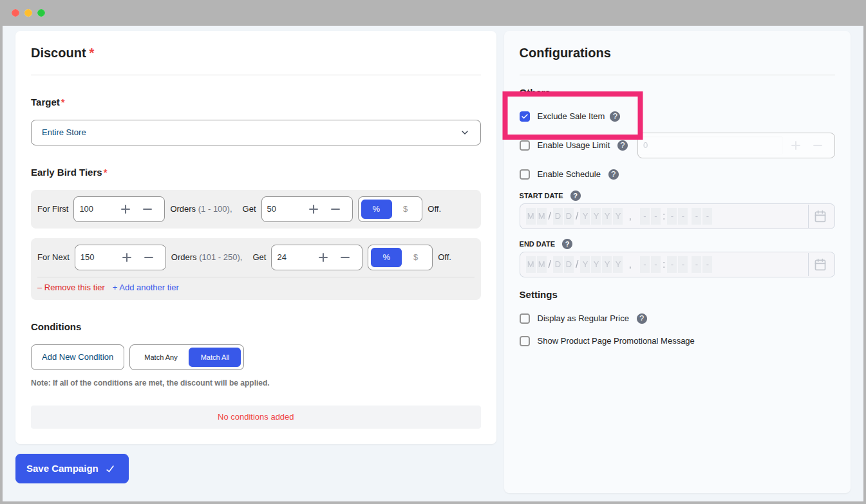The image size is (866, 504).
Task: Switch first tier discount to dollar type
Action: click(405, 209)
